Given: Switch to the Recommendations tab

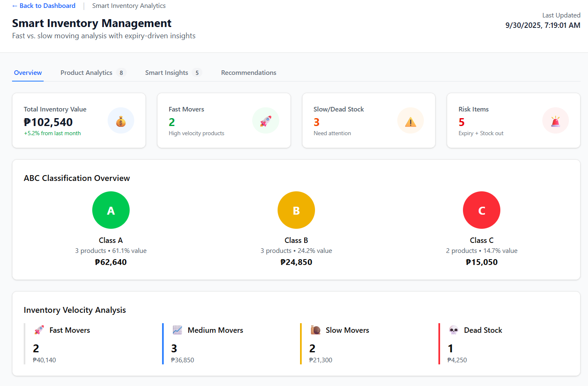Looking at the screenshot, I should click(248, 72).
